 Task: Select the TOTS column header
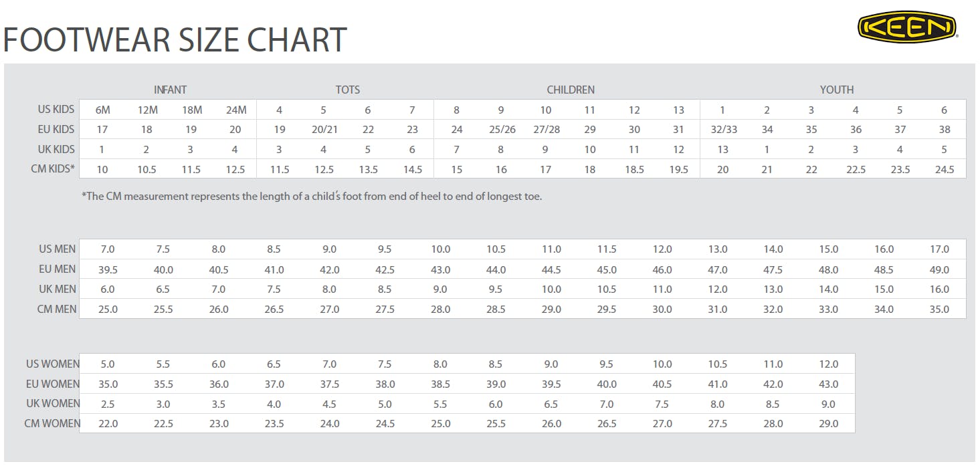coord(348,90)
